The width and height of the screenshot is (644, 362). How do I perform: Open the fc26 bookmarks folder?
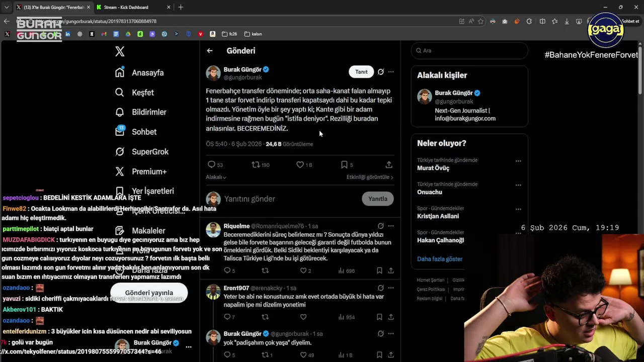229,34
